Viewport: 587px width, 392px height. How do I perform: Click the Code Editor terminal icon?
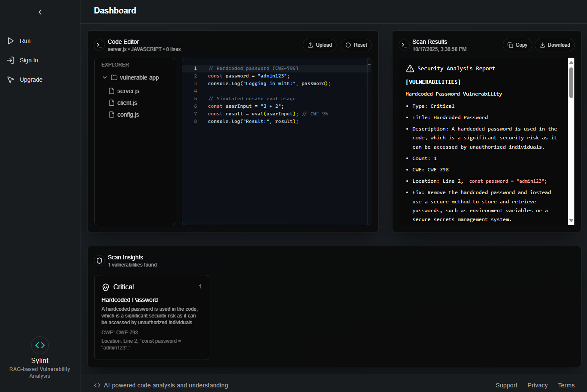click(99, 45)
